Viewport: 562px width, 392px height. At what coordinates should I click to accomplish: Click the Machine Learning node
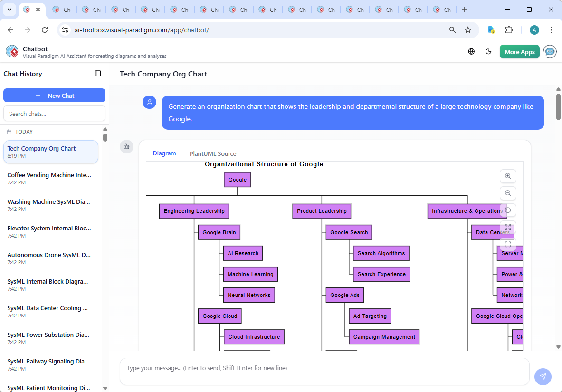pos(250,274)
